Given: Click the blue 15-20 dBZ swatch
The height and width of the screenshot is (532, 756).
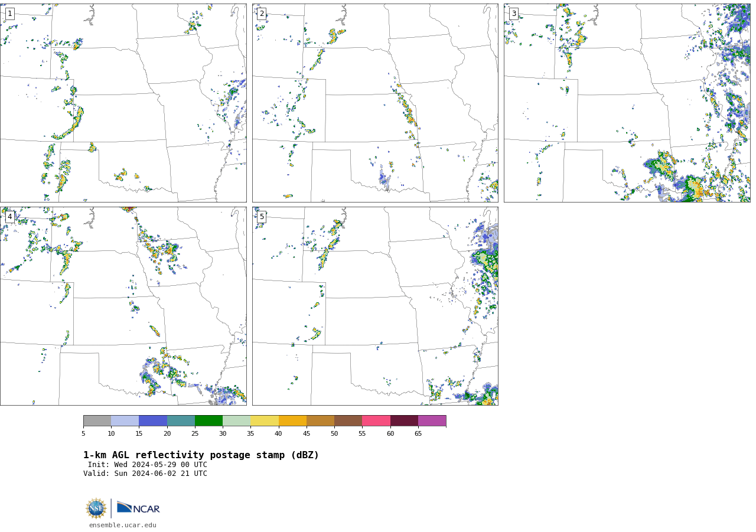Looking at the screenshot, I should coord(153,421).
